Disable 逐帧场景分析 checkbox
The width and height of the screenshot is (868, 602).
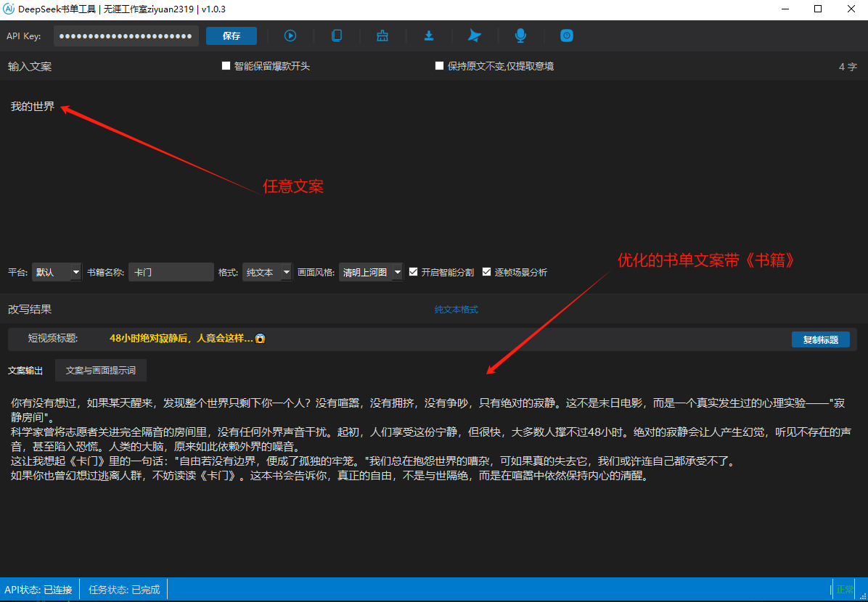pyautogui.click(x=487, y=272)
